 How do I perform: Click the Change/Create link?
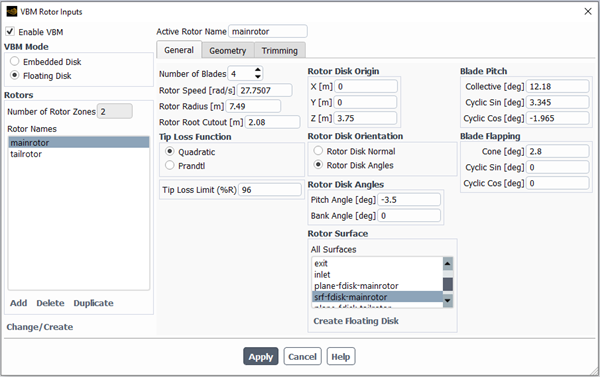point(40,327)
